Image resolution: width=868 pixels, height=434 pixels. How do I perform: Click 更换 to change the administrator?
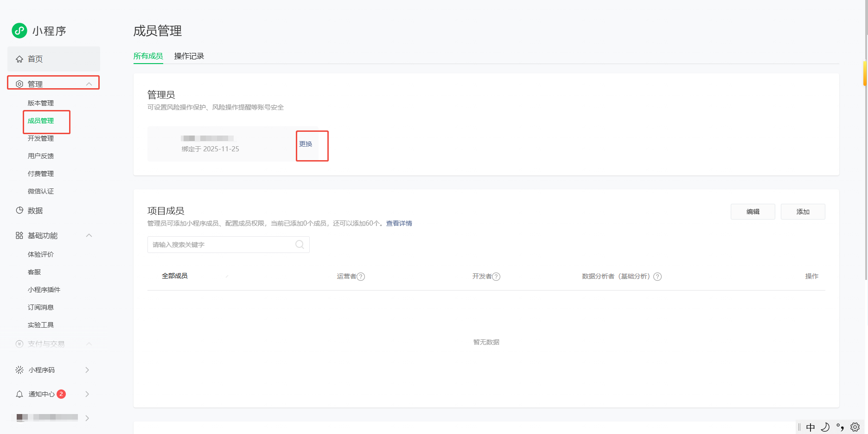306,144
